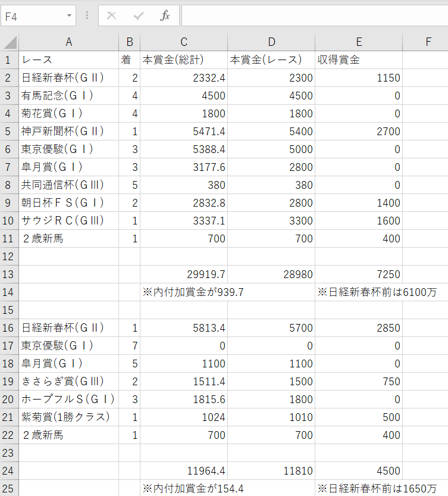Click cell 日経新春杯(GⅡ) in row 2
Image resolution: width=448 pixels, height=496 pixels.
(68, 78)
